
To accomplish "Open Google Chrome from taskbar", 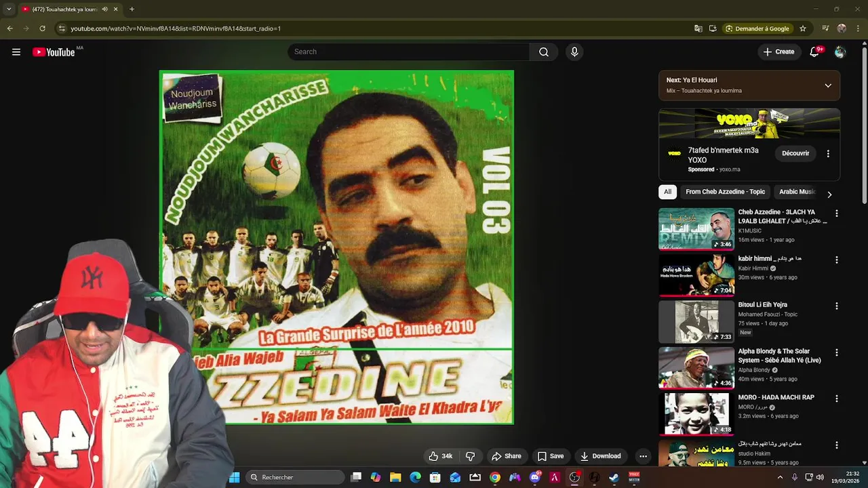I will click(x=495, y=477).
